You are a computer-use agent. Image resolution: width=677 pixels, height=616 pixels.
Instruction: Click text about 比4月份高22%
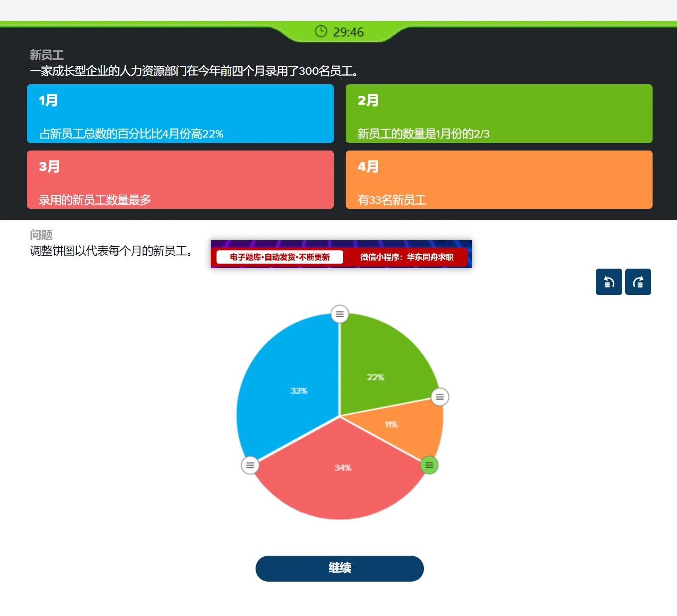tap(132, 134)
